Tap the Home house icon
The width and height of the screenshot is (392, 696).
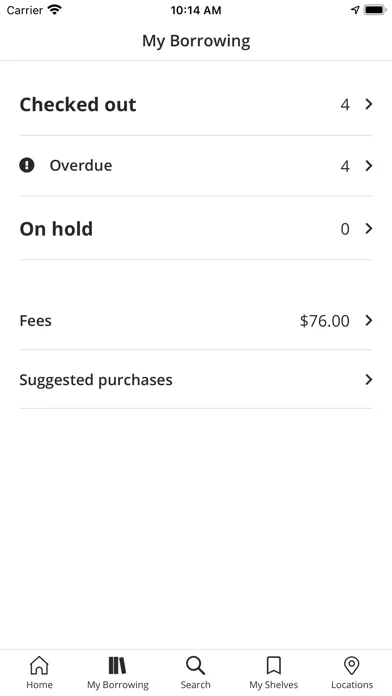pyautogui.click(x=39, y=665)
